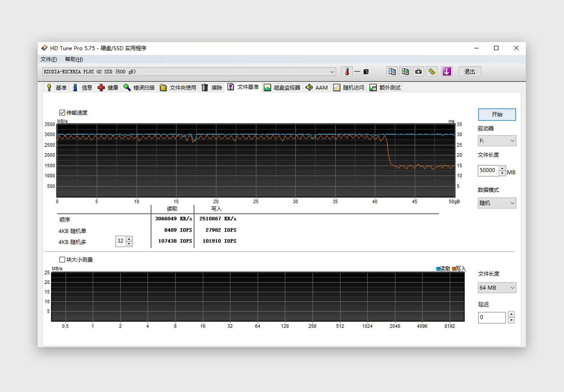This screenshot has width=564, height=392.
Task: Click the purple download arrow icon
Action: (447, 72)
